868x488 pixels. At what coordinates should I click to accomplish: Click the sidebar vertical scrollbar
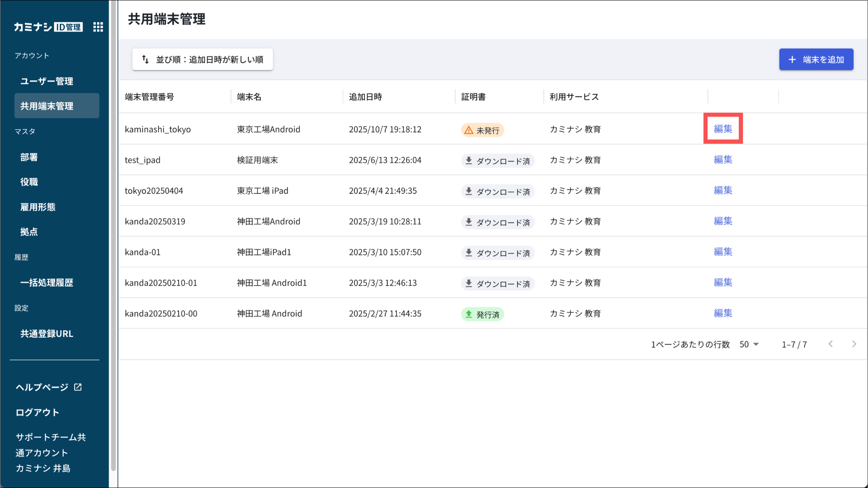[x=113, y=237]
